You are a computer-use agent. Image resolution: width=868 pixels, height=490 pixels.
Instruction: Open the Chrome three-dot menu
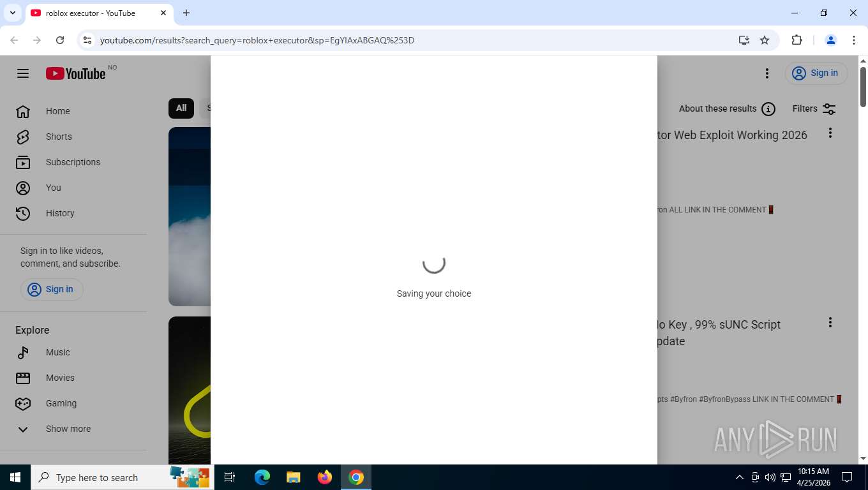click(854, 40)
